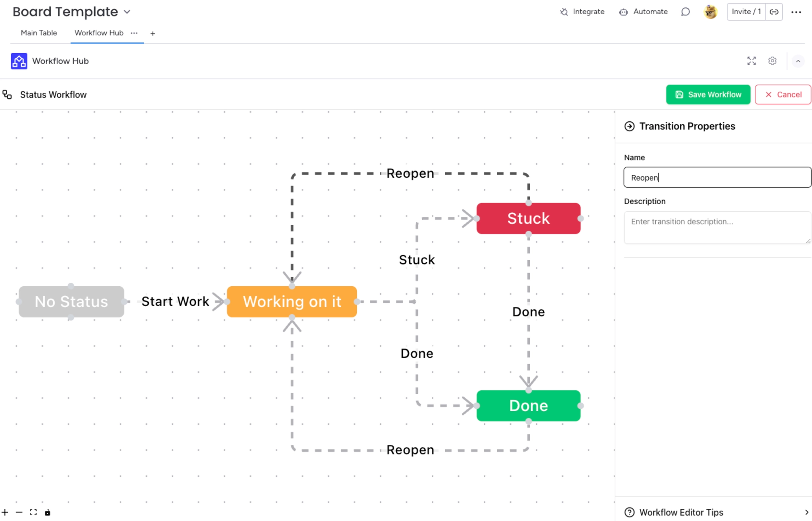
Task: Open the chat conversation icon
Action: [x=686, y=11]
